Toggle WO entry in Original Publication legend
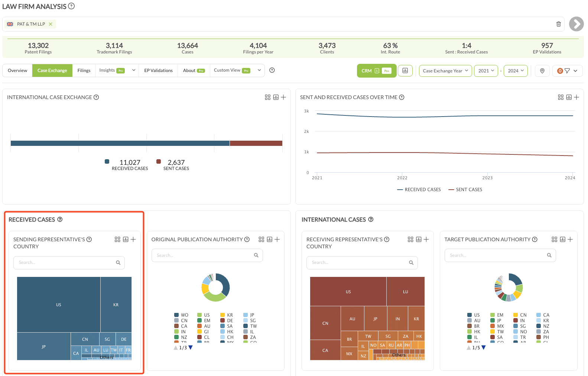Screen dimensions: 588x376 coord(181,315)
